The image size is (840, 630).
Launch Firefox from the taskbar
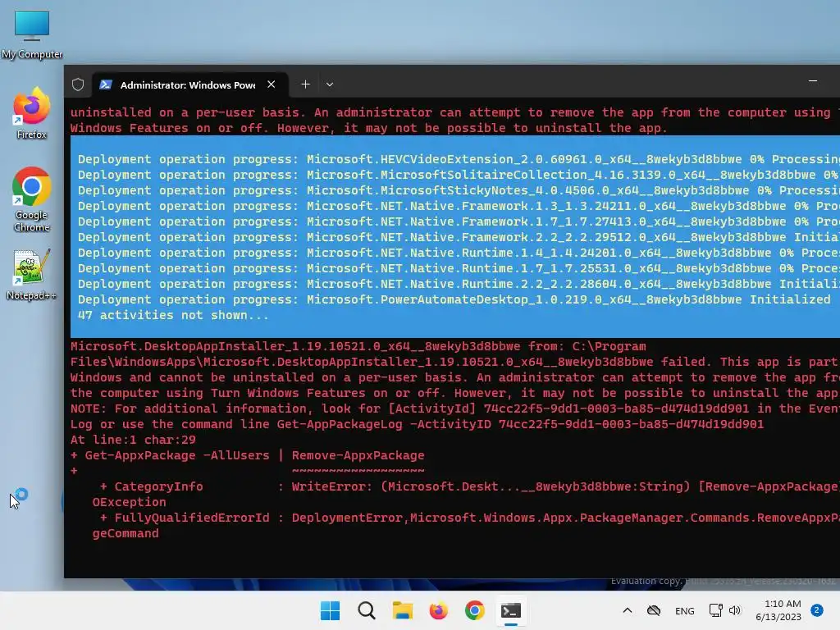(438, 610)
